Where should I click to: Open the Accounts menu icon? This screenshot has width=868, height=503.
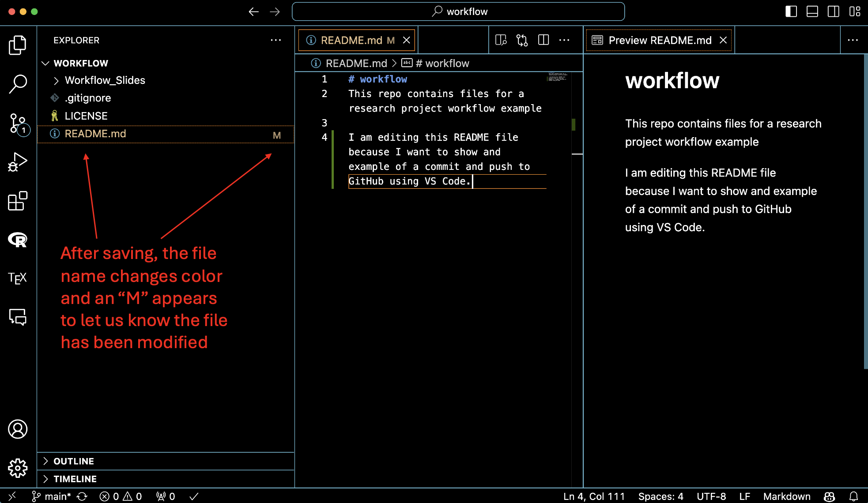(x=18, y=429)
